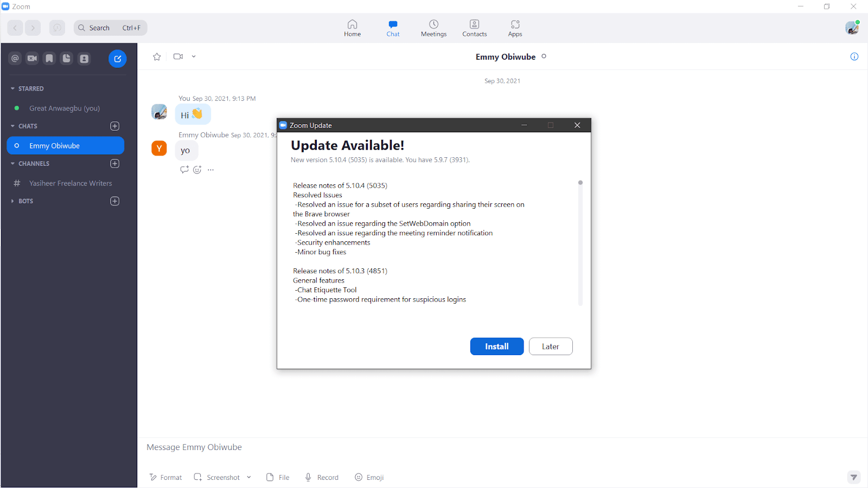
Task: Toggle the Format options for the message
Action: tap(165, 477)
